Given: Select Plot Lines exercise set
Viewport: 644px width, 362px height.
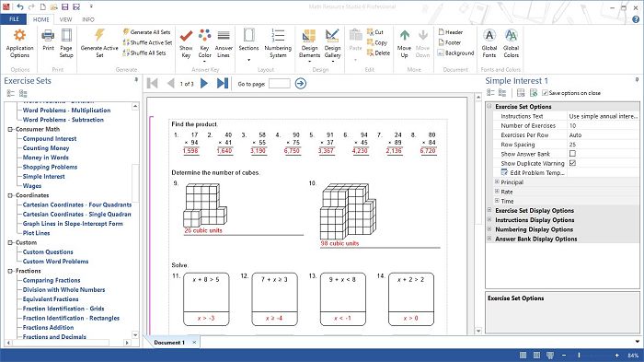Looking at the screenshot, I should [x=36, y=233].
